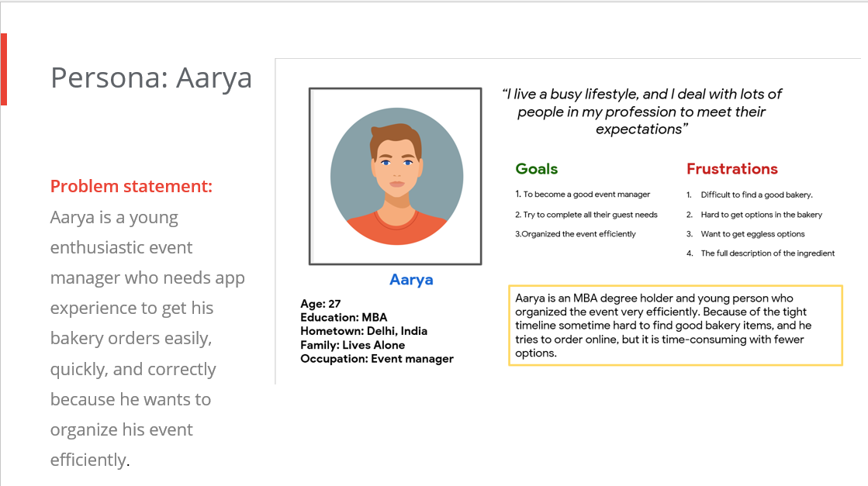868x486 pixels.
Task: Select the "Persona: Aarya" slide title
Action: [151, 78]
